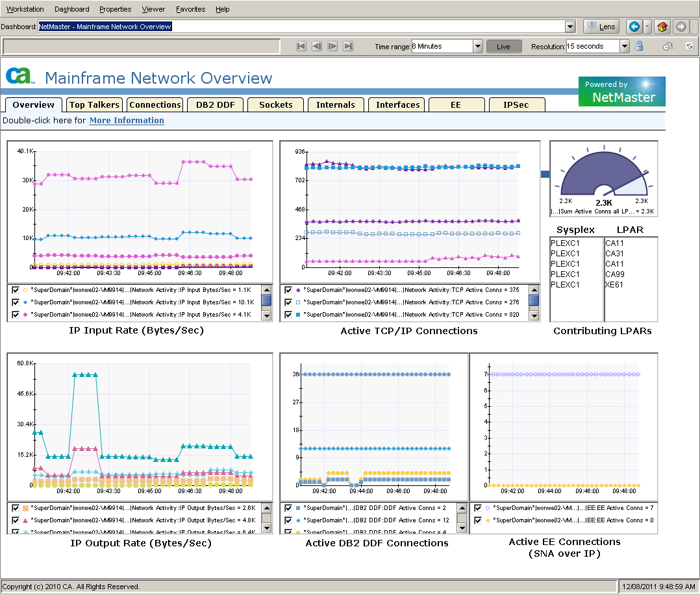Click the grey forward navigation arrow

pos(681,27)
